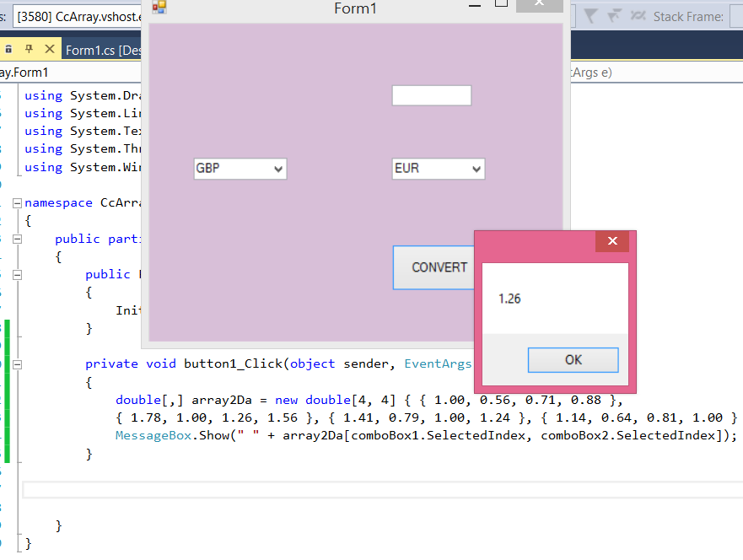743x560 pixels.
Task: Open the process dropdown showing CcArray.vshost
Action: [78, 17]
